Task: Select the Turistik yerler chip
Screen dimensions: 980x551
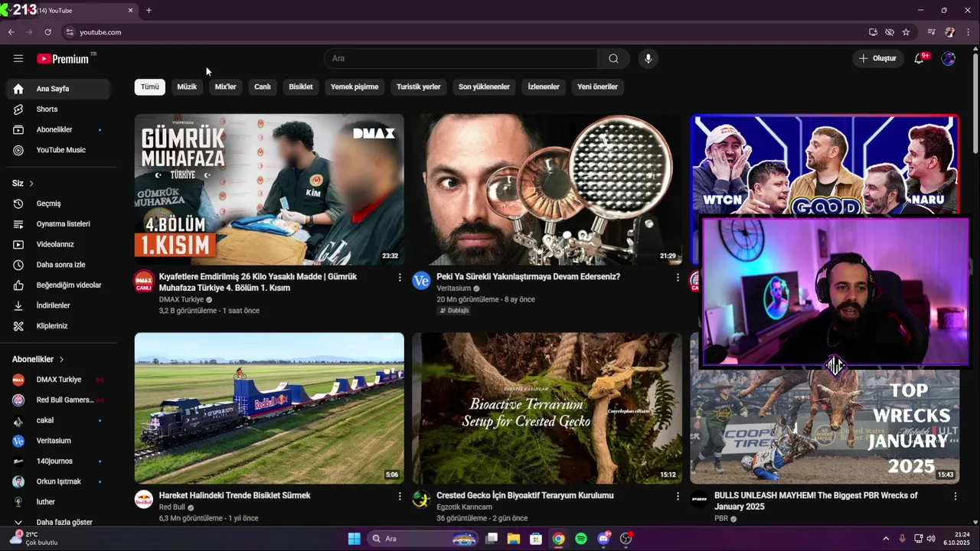Action: click(x=419, y=86)
